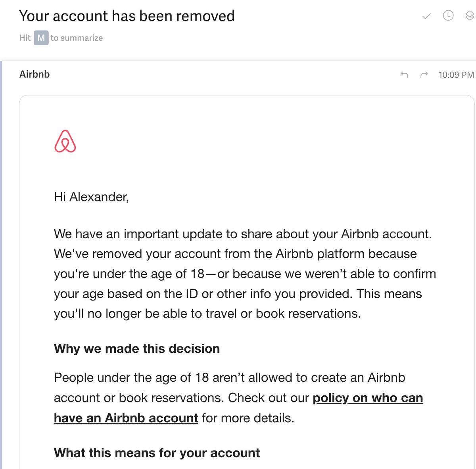The width and height of the screenshot is (476, 469).
Task: Click subject 'Your account has been removed'
Action: [127, 16]
